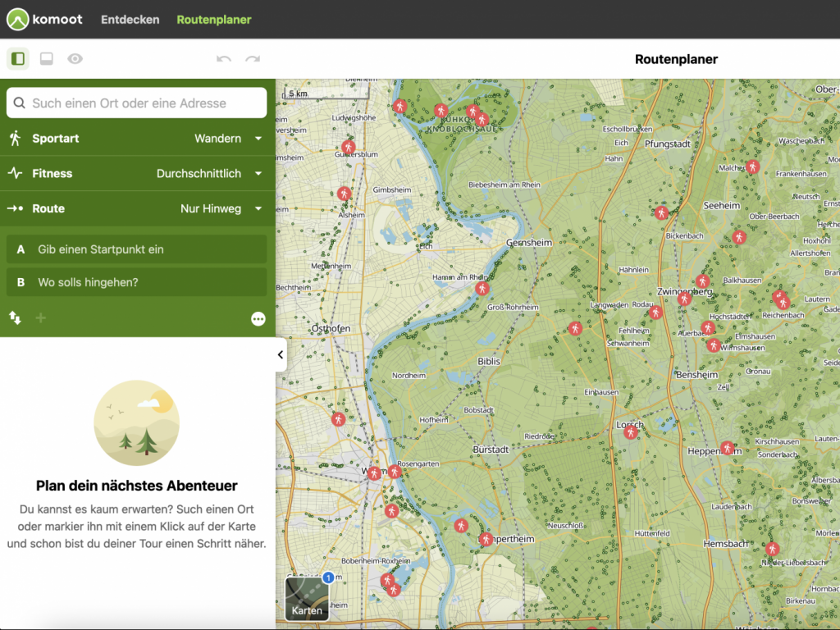
Task: Switch to the bottom panel layout
Action: pyautogui.click(x=47, y=59)
